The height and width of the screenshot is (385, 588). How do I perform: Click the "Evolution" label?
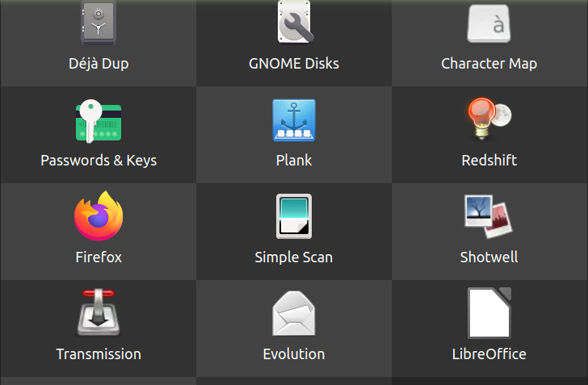click(294, 354)
